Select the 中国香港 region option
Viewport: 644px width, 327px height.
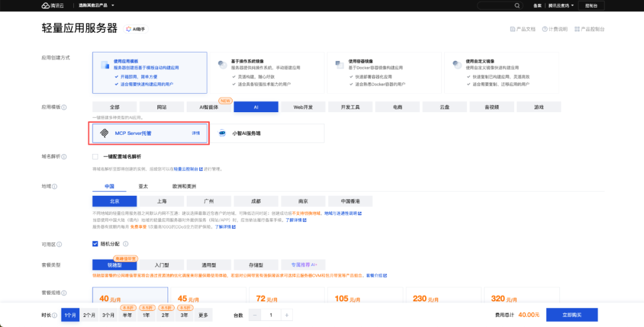351,201
